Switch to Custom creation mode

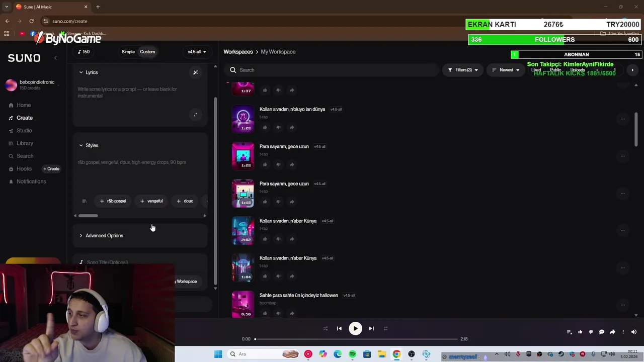pyautogui.click(x=147, y=52)
